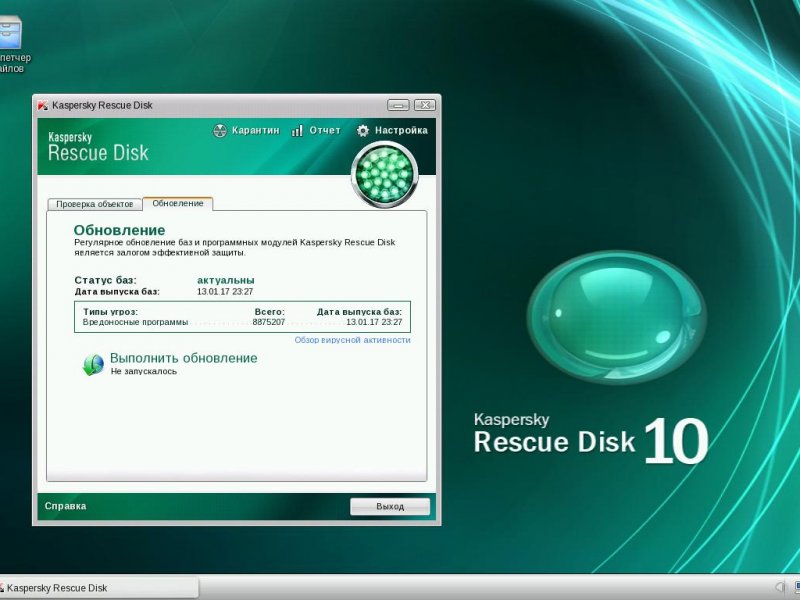Click the 8875207 total threats value

[x=268, y=322]
